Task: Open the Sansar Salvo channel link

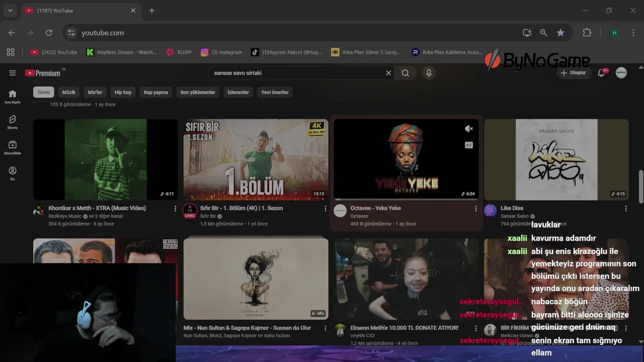Action: coord(515,216)
